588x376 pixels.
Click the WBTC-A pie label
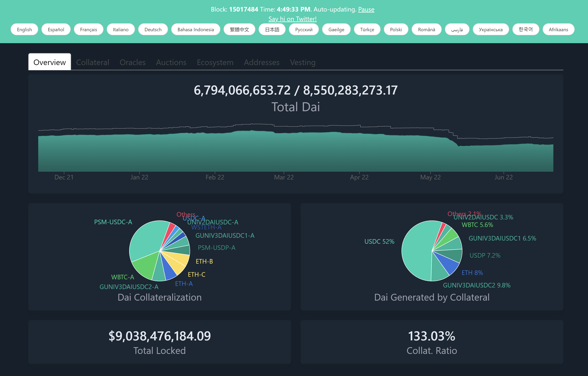123,277
